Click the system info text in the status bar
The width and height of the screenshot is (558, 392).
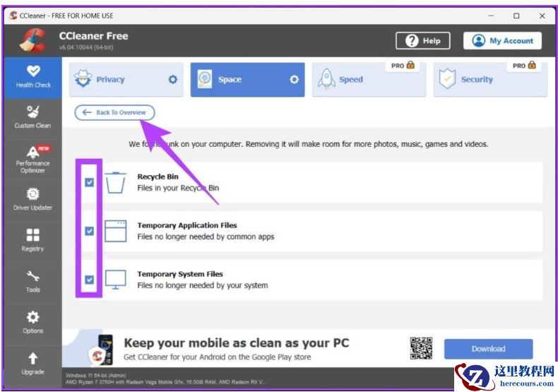click(166, 379)
